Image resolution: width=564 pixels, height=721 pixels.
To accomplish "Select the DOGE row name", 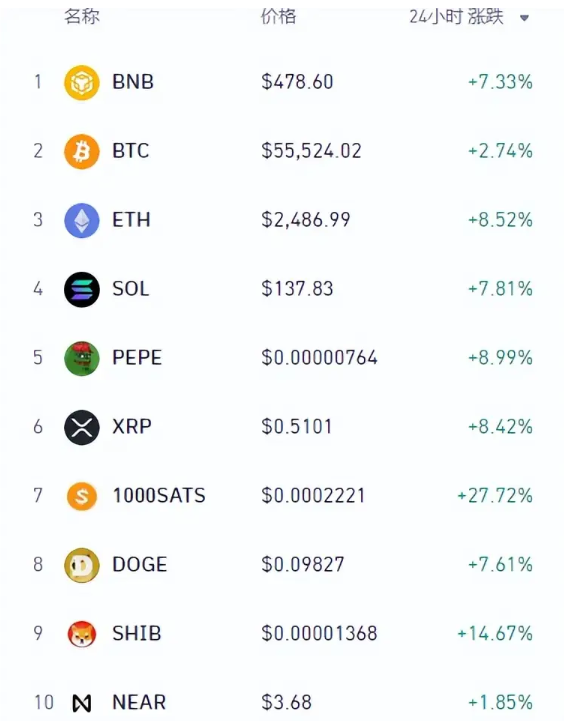I will pos(140,565).
